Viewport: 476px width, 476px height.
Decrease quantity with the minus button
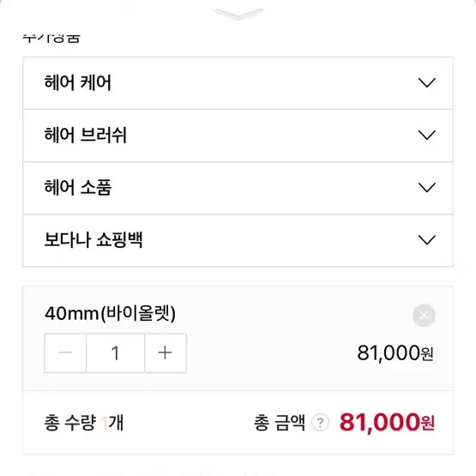coord(65,352)
